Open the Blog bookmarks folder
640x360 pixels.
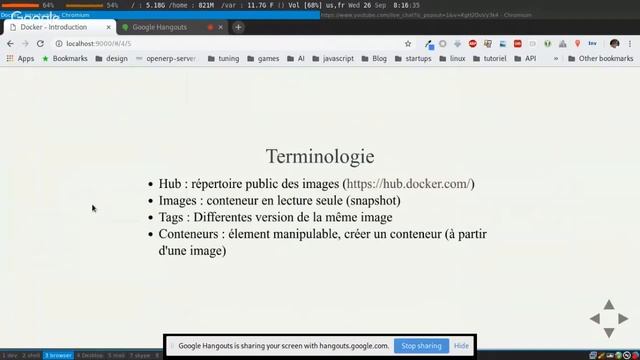click(x=374, y=58)
